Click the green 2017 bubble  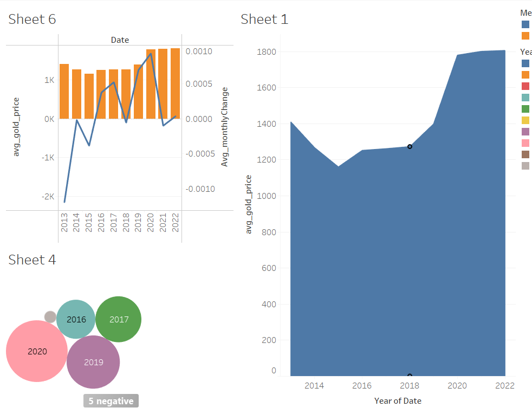pyautogui.click(x=119, y=319)
